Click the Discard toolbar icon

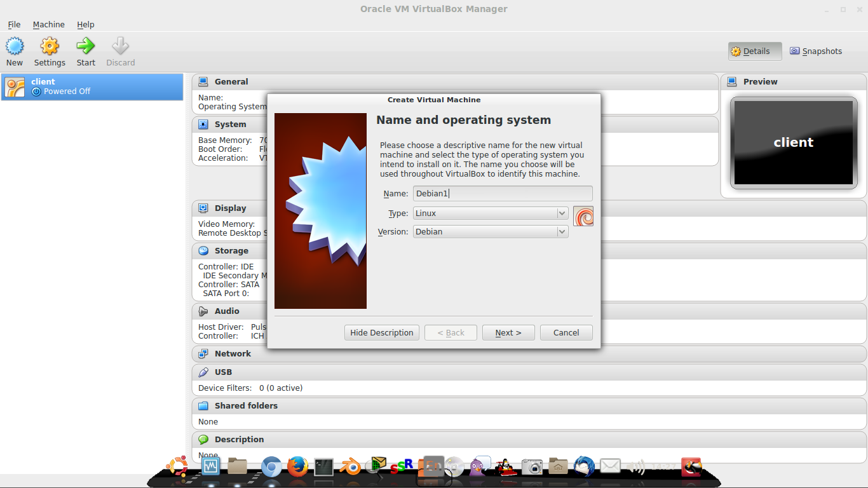pyautogui.click(x=120, y=46)
